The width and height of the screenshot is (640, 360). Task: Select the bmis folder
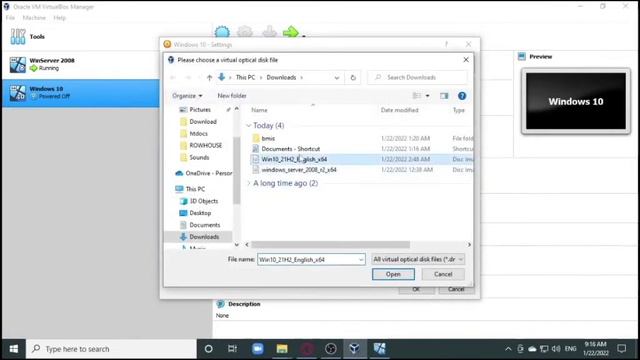tap(268, 138)
